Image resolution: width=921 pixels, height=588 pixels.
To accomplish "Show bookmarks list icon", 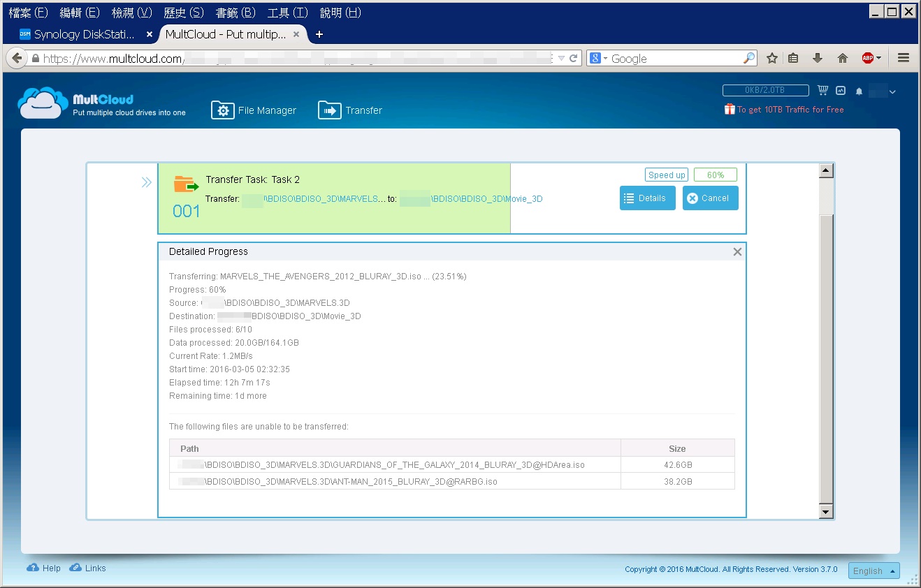I will pos(793,59).
